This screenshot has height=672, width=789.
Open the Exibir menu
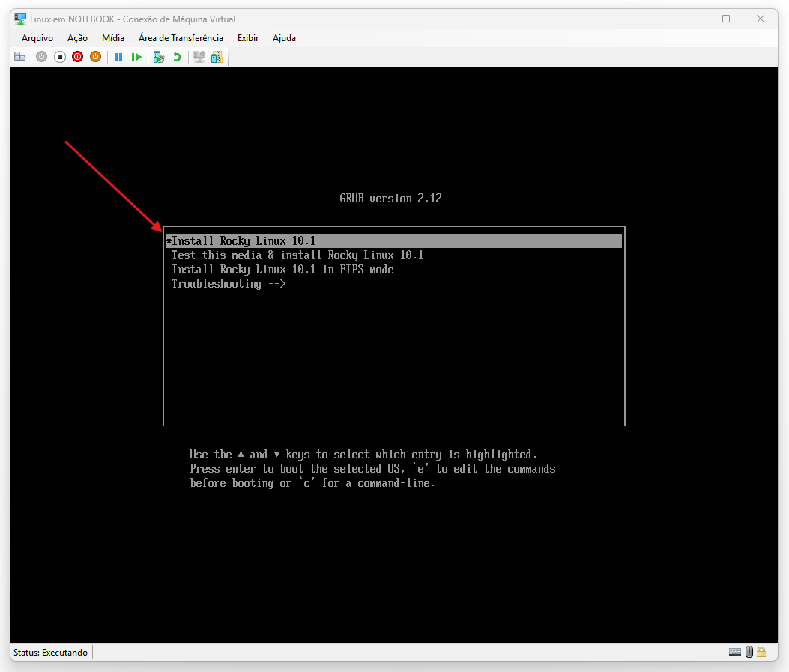coord(248,38)
